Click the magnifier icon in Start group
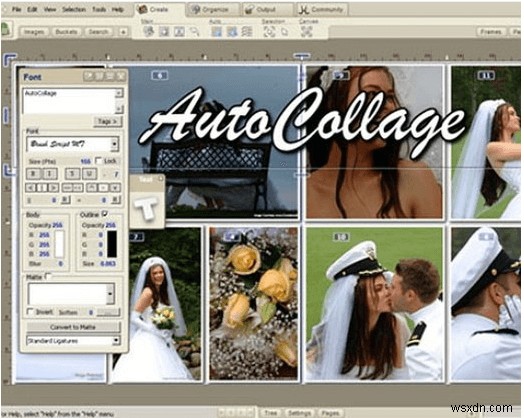Image resolution: width=524 pixels, height=418 pixels. point(194,32)
